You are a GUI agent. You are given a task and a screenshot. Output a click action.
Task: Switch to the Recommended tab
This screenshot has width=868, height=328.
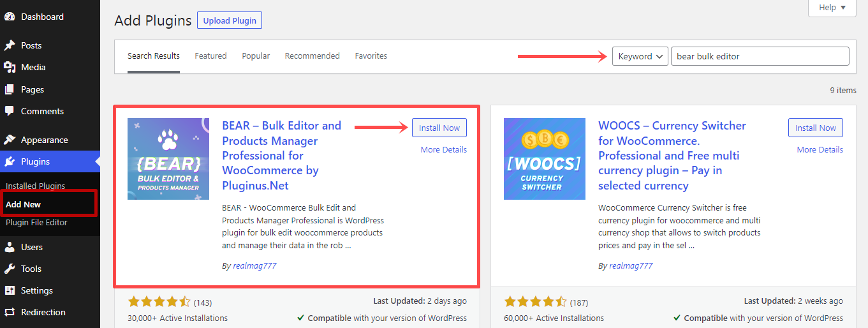click(x=313, y=56)
